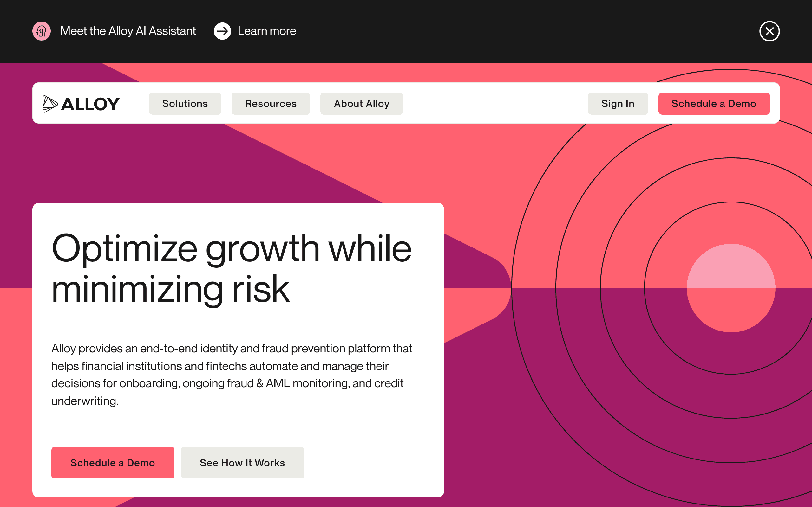The height and width of the screenshot is (507, 812).
Task: Click the See How It Works button
Action: coord(242,462)
